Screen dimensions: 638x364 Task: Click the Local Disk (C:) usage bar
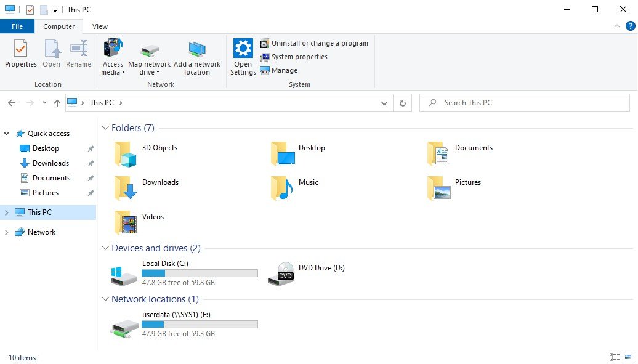(200, 273)
